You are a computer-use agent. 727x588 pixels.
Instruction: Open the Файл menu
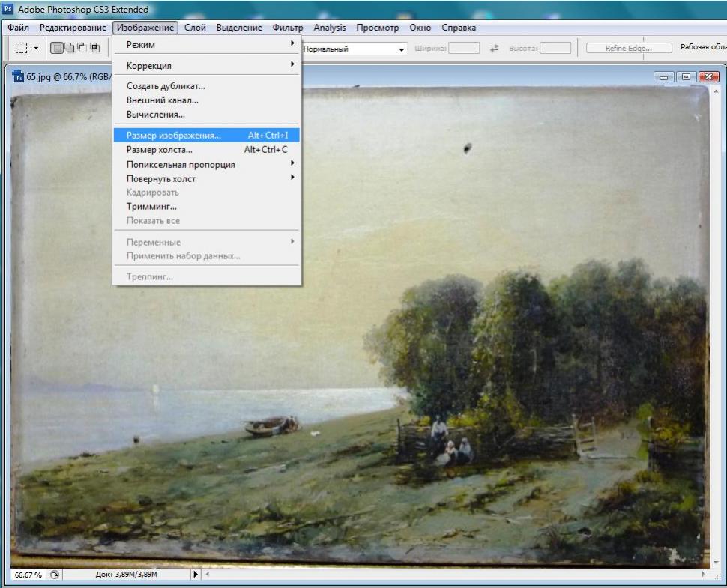(18, 28)
